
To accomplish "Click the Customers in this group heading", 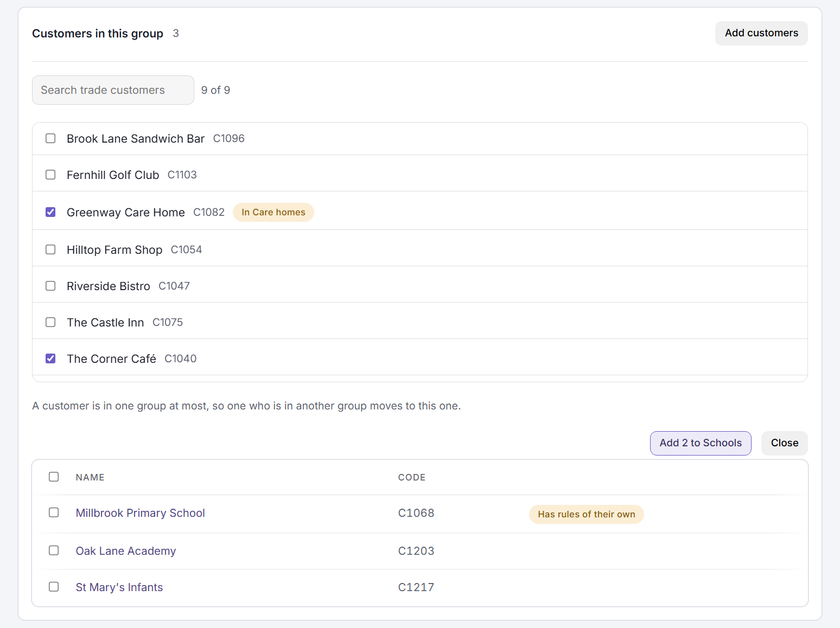I will tap(98, 34).
